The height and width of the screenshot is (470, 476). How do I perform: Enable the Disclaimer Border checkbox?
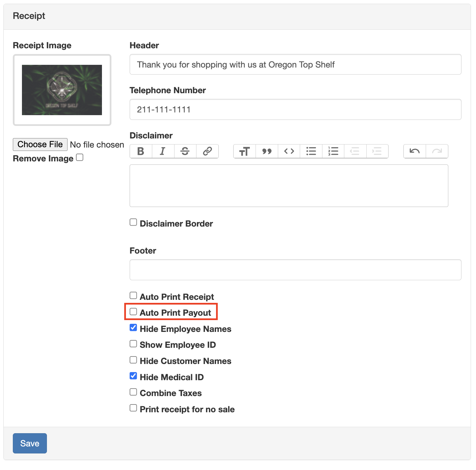pyautogui.click(x=133, y=222)
